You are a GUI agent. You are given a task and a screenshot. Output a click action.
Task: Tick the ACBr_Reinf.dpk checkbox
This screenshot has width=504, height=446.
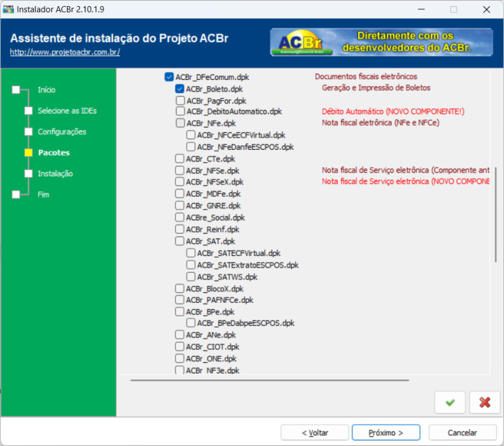click(x=179, y=229)
